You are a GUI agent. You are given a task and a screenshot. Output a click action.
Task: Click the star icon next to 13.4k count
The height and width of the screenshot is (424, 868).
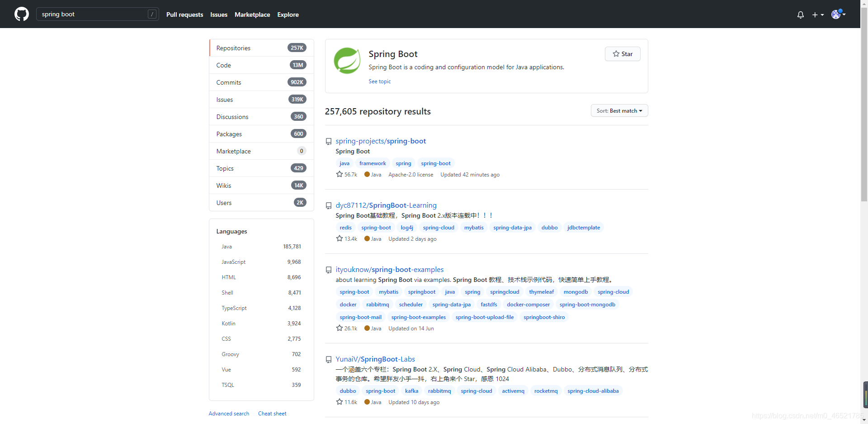click(340, 238)
